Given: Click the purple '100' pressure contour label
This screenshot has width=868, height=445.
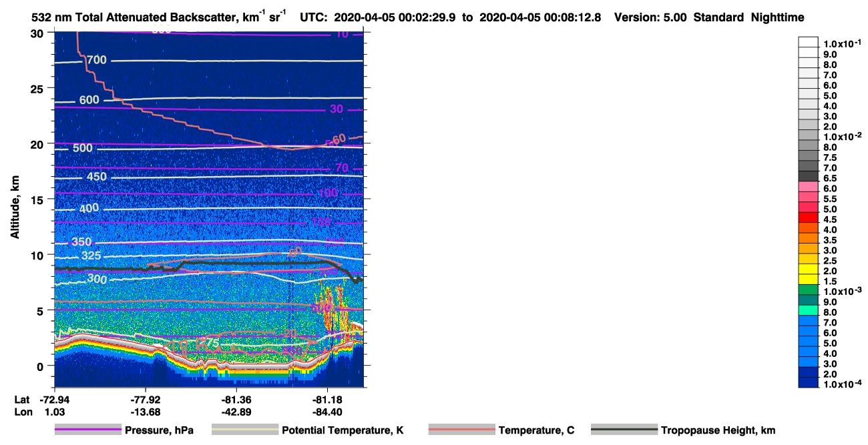Looking at the screenshot, I should [x=328, y=193].
